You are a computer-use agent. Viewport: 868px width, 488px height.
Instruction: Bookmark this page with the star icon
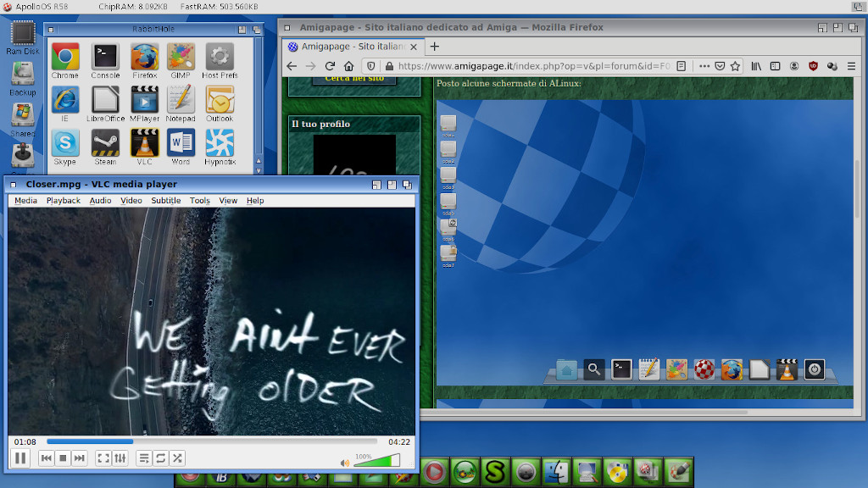[x=735, y=66]
